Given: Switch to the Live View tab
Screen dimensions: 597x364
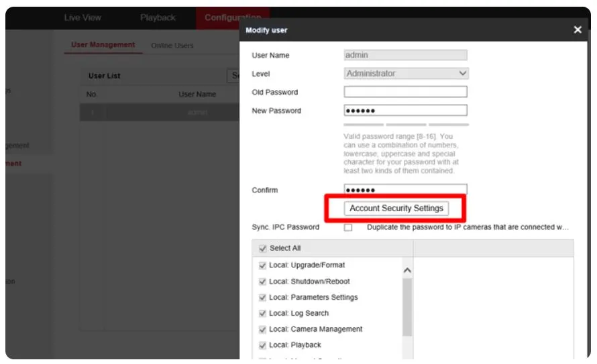Looking at the screenshot, I should (83, 18).
